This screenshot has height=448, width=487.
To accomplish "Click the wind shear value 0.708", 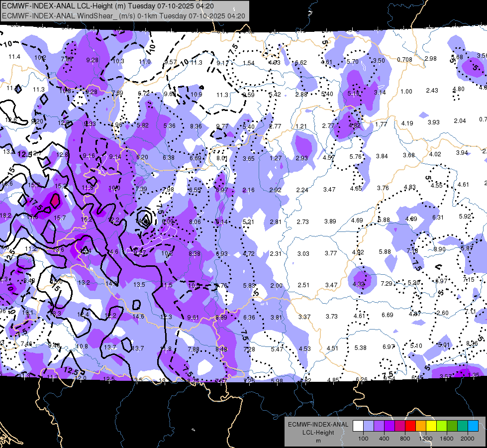I will [405, 60].
